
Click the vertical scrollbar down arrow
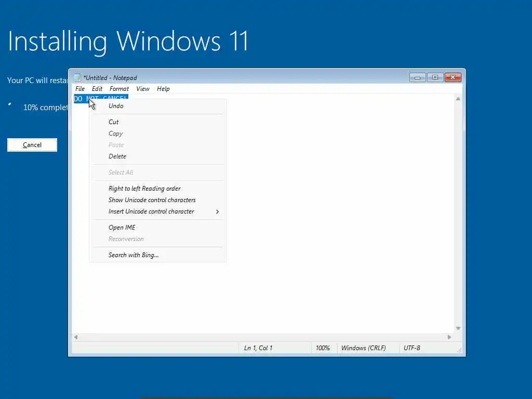coord(458,328)
